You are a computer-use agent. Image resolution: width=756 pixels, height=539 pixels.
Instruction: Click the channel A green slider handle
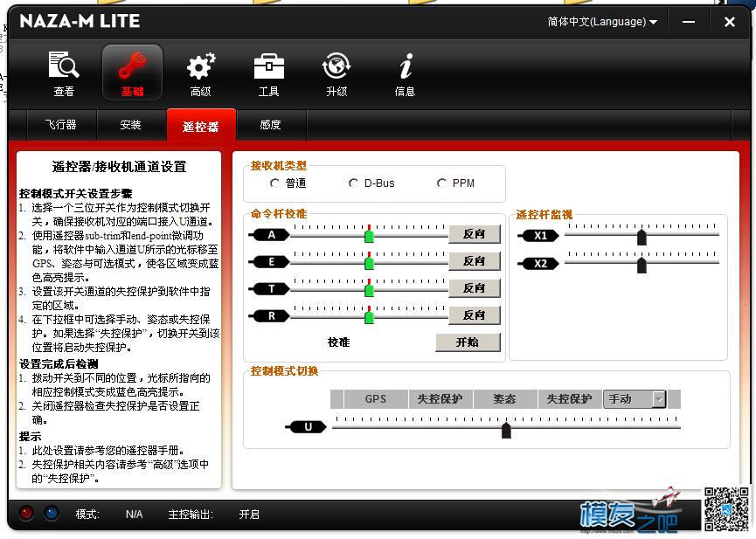[370, 236]
